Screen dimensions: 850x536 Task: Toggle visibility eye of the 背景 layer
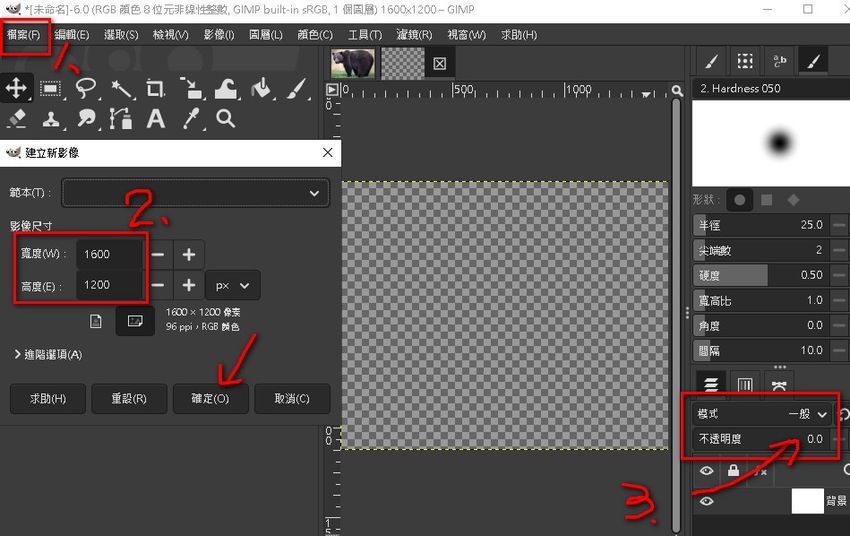click(x=707, y=502)
